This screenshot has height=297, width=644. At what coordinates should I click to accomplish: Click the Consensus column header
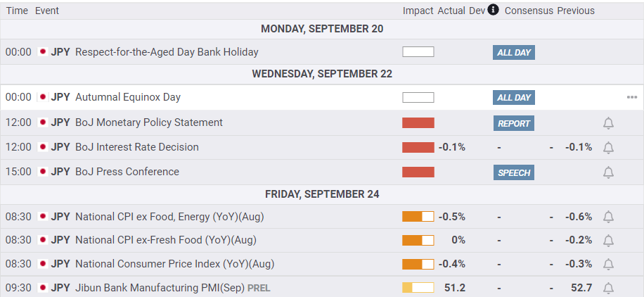pos(529,11)
